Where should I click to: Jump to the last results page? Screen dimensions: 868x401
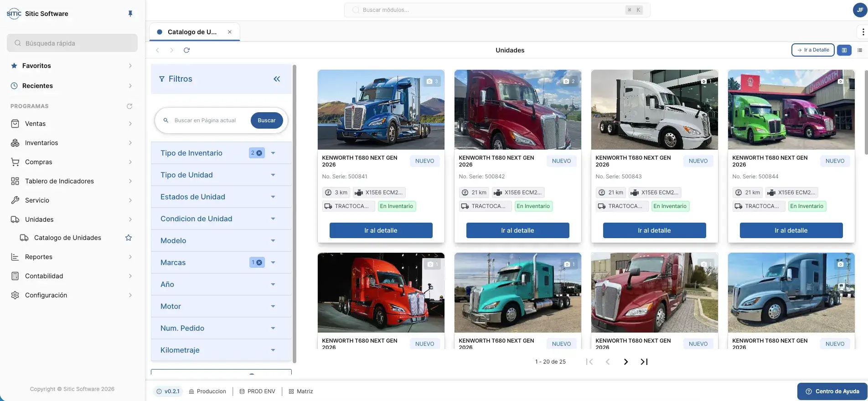click(644, 362)
